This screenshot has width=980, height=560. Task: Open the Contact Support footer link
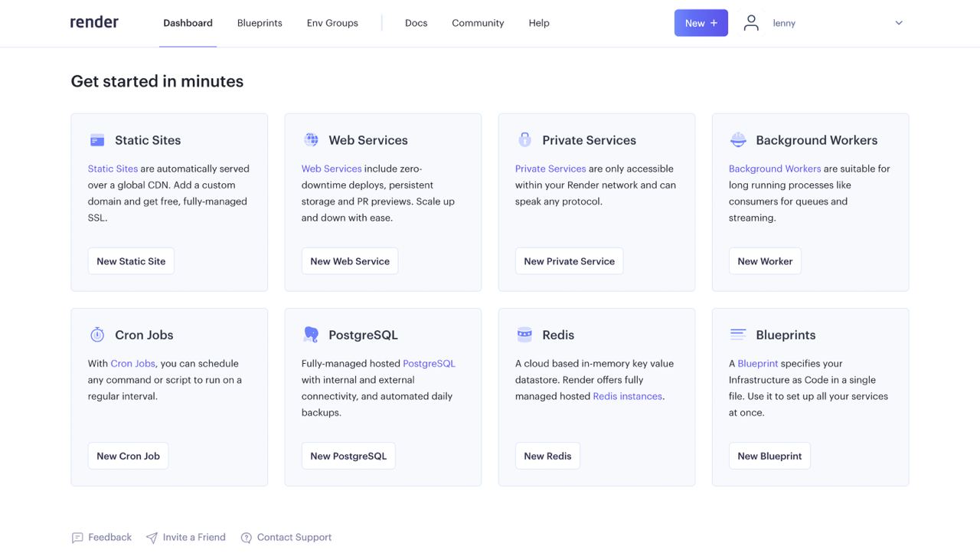coord(294,537)
